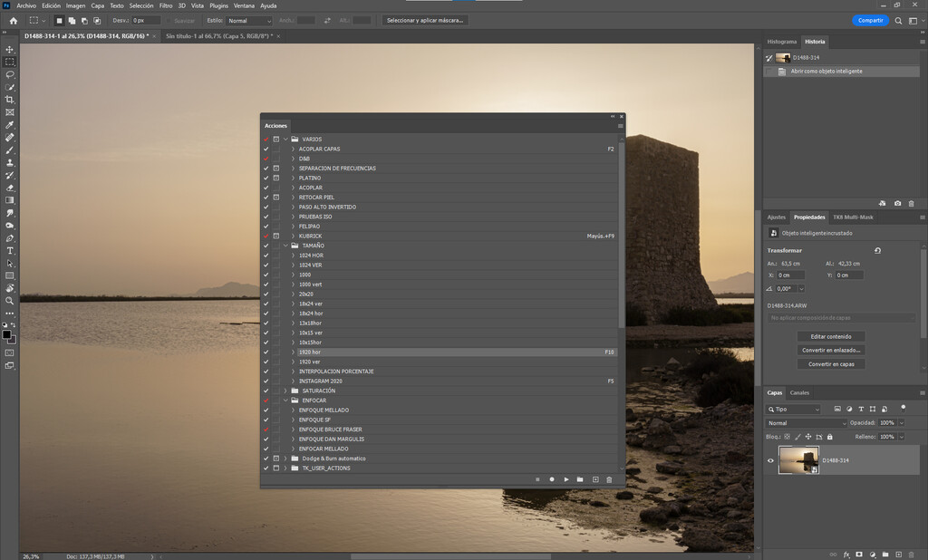This screenshot has height=560, width=928.
Task: Enable the transparency lock in the Capas panel
Action: tap(787, 437)
